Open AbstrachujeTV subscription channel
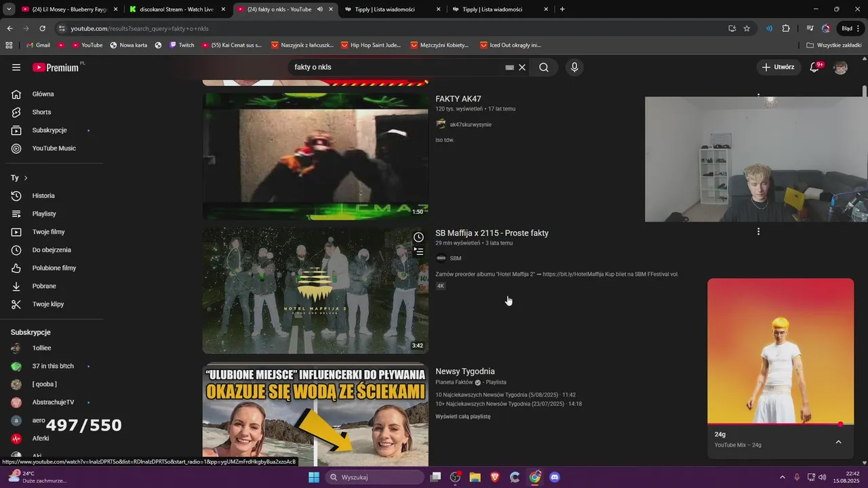 [x=52, y=402]
